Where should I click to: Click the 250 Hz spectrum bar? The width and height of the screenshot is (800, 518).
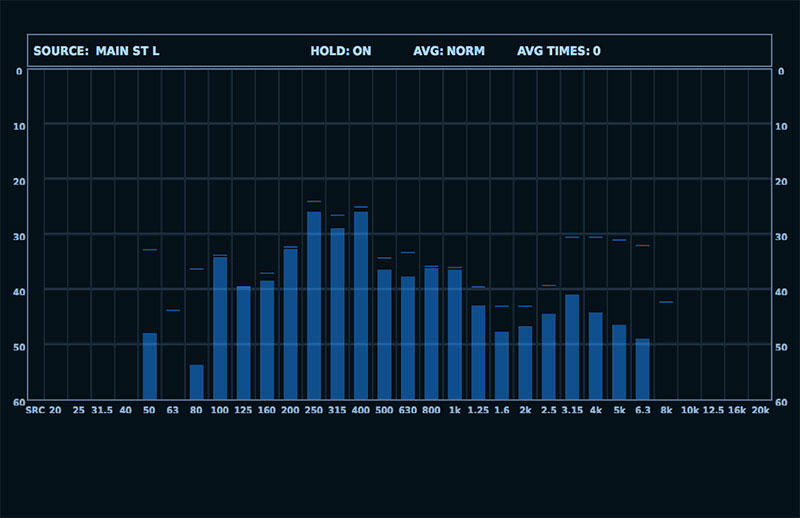tap(314, 305)
